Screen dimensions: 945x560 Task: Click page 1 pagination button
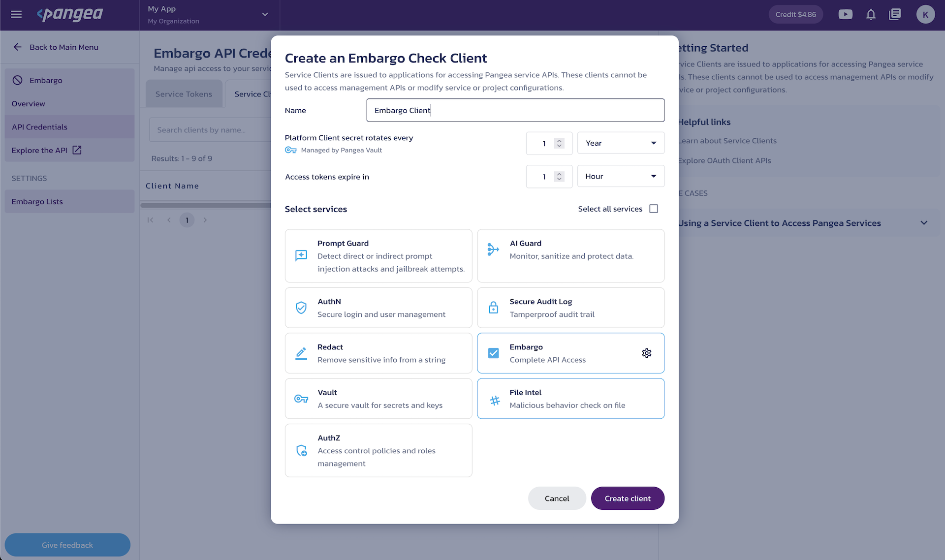[x=187, y=220]
